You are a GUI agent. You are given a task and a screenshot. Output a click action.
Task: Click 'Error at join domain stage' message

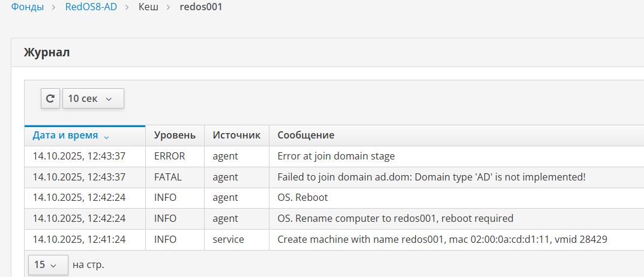tap(336, 156)
